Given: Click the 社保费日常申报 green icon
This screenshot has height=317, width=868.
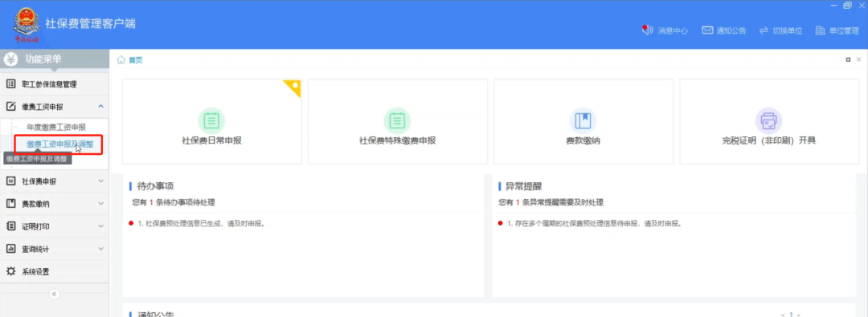Looking at the screenshot, I should [211, 120].
